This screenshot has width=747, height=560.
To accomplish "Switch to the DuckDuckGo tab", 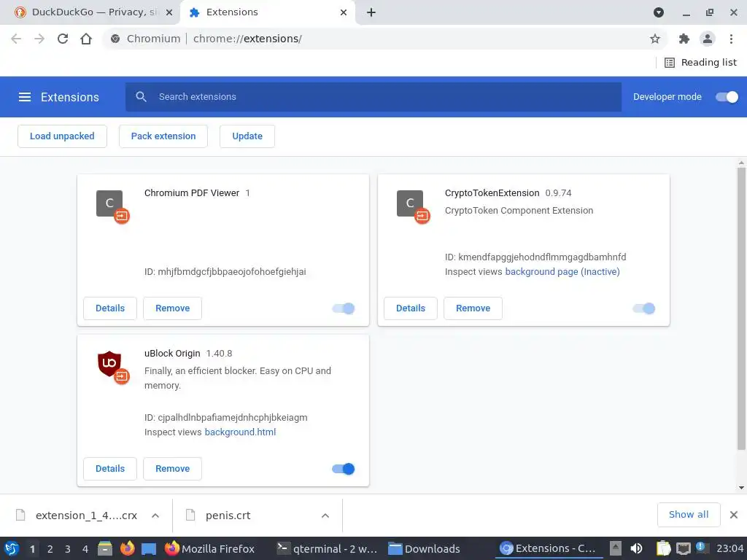I will coord(90,12).
